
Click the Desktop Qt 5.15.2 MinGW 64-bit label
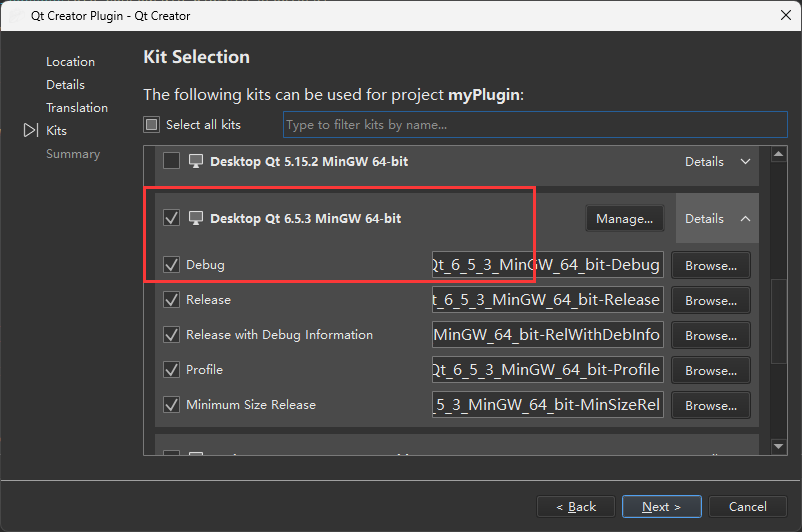coord(309,162)
